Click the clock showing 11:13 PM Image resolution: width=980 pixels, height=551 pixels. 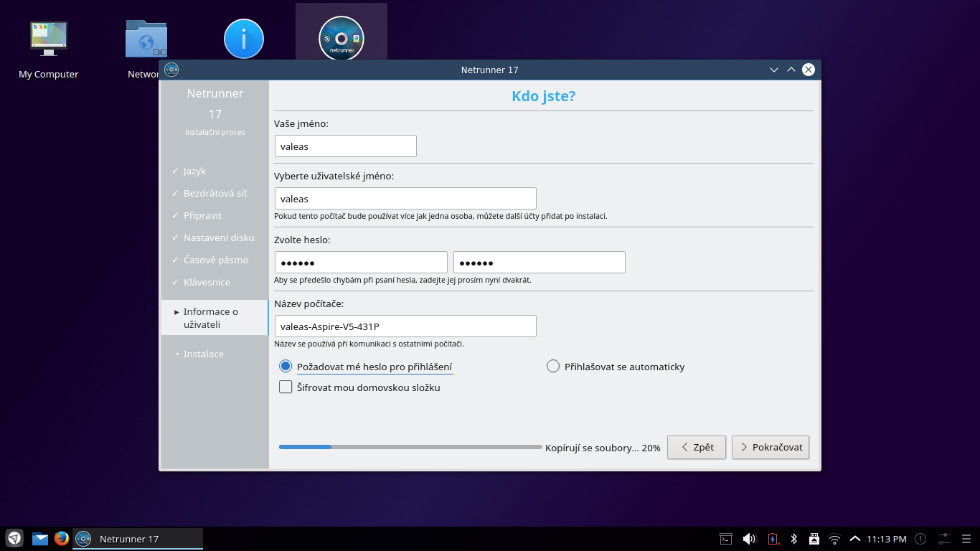pyautogui.click(x=887, y=539)
